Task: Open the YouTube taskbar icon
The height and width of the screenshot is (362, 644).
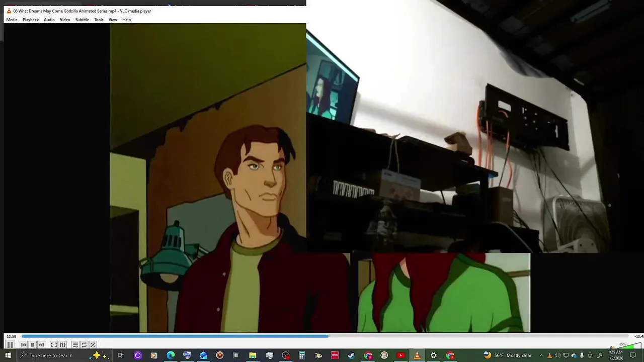Action: click(400, 355)
